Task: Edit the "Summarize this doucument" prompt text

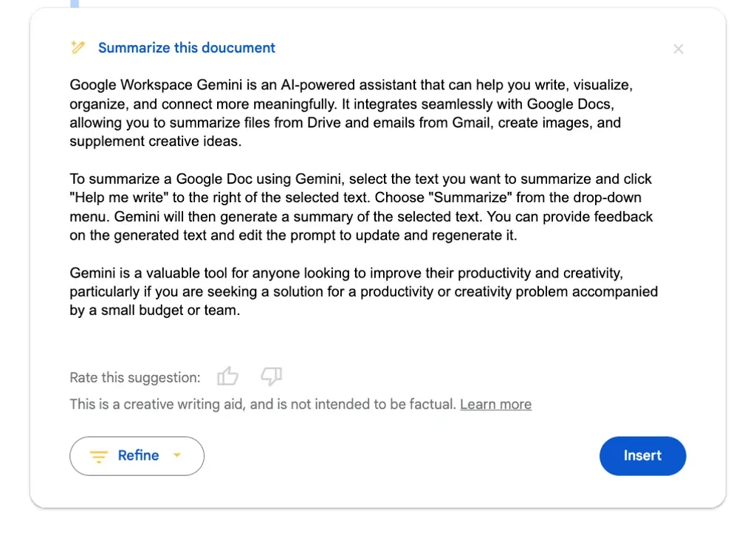Action: pos(186,48)
